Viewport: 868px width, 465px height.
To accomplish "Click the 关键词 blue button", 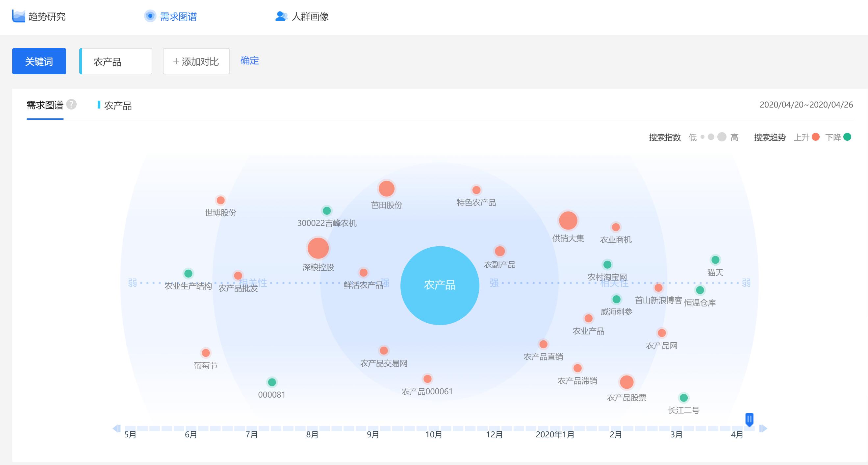I will point(39,61).
